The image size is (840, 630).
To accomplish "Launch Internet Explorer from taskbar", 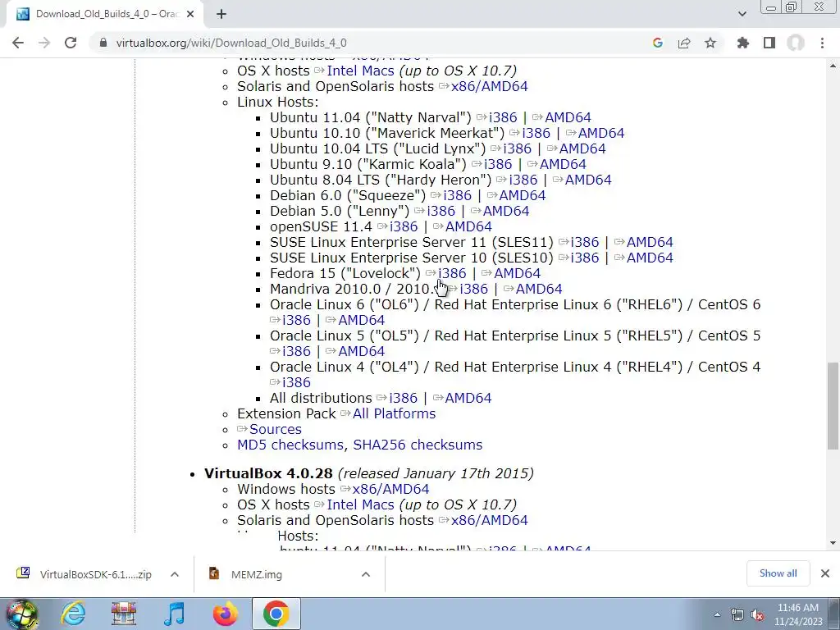I will click(73, 614).
